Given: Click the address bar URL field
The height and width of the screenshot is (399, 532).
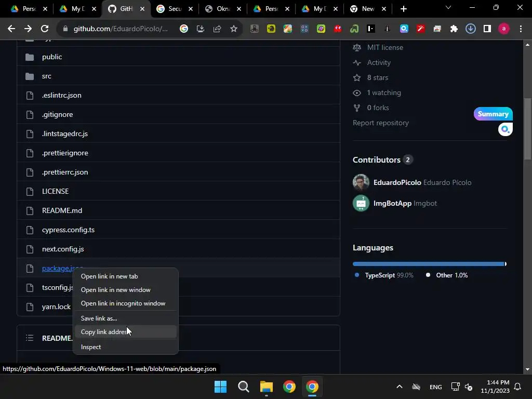Looking at the screenshot, I should pyautogui.click(x=121, y=29).
